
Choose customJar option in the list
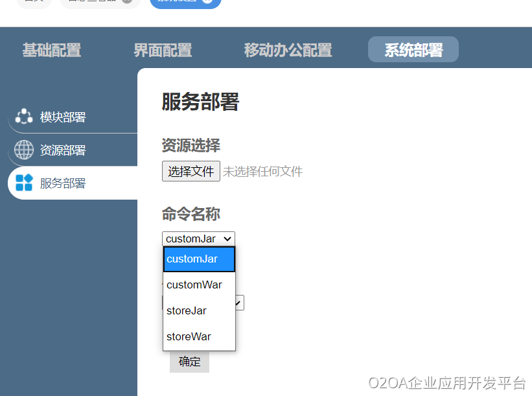click(199, 259)
